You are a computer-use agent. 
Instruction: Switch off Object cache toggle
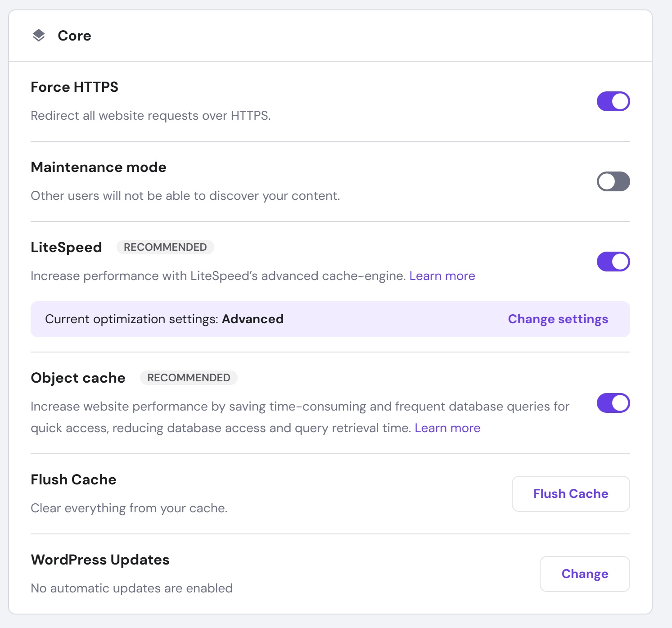point(613,403)
